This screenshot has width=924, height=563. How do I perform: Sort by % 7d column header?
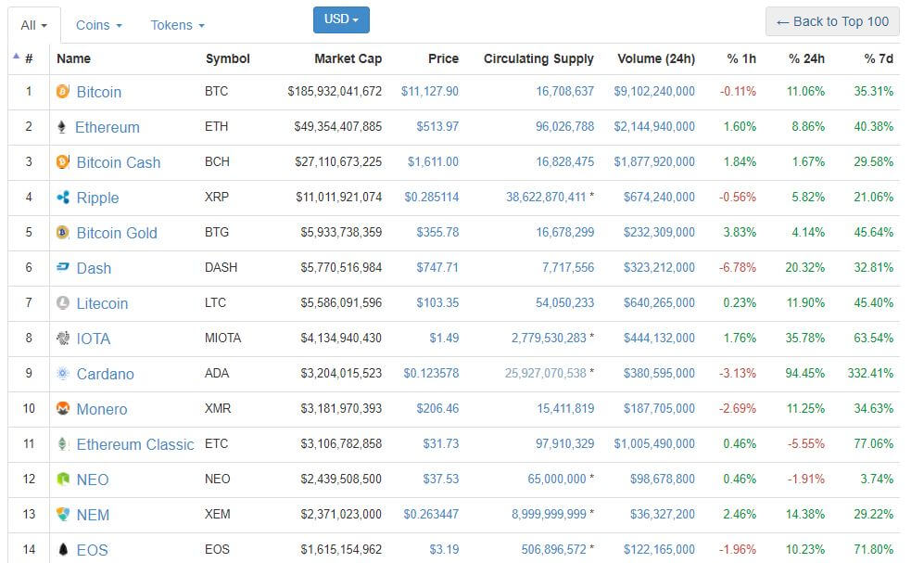[879, 59]
